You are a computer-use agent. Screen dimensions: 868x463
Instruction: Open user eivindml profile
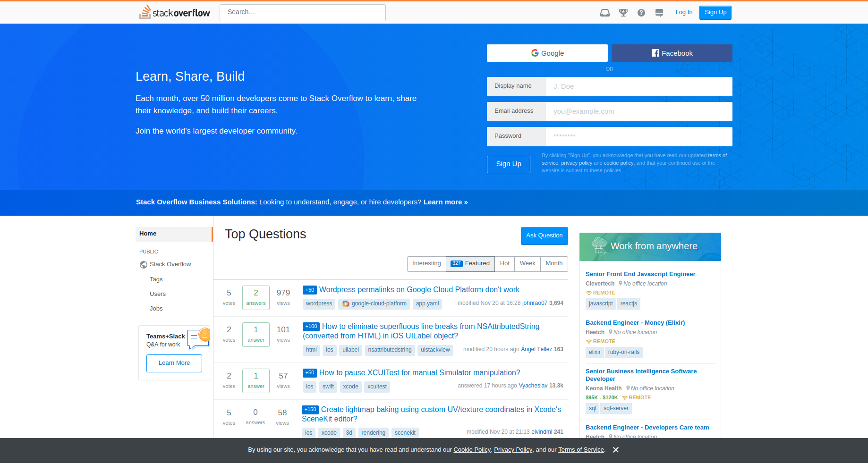pos(542,432)
